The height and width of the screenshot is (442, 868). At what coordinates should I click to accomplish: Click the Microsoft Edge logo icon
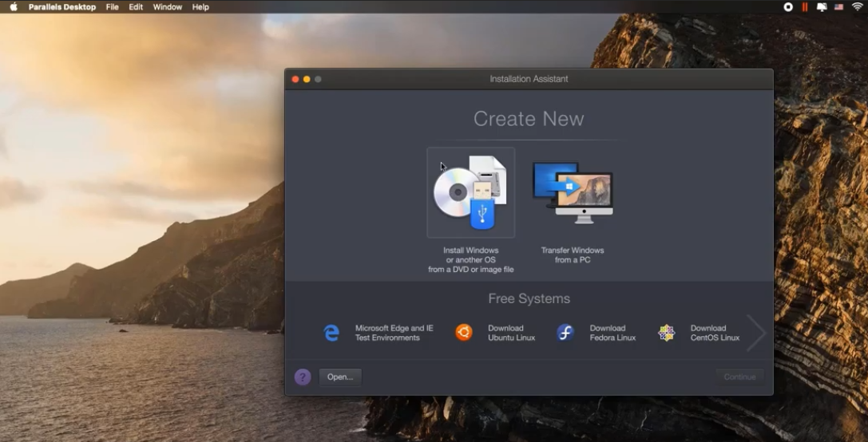[331, 333]
